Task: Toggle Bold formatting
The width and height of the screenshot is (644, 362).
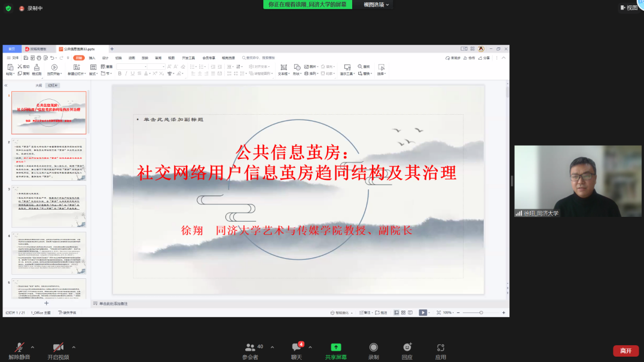Action: pos(120,74)
